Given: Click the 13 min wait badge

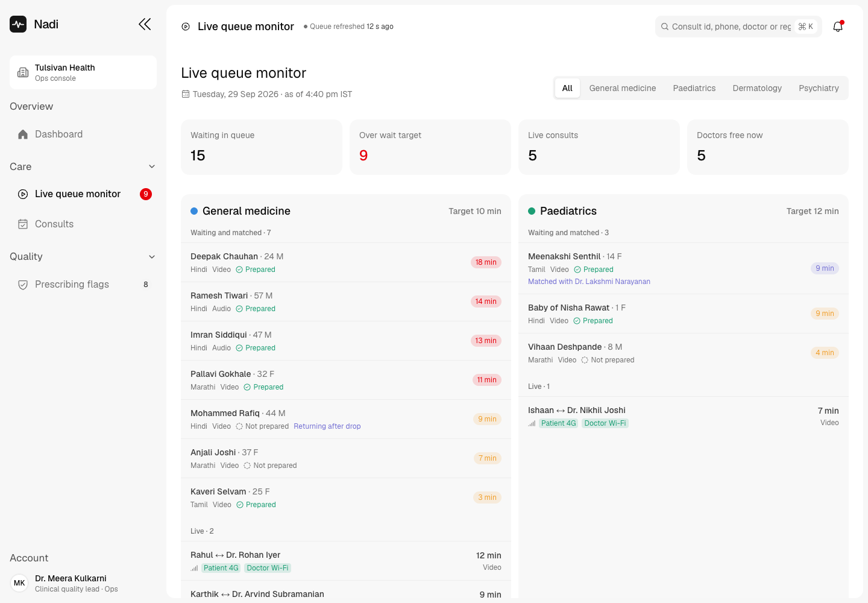Looking at the screenshot, I should click(x=486, y=341).
